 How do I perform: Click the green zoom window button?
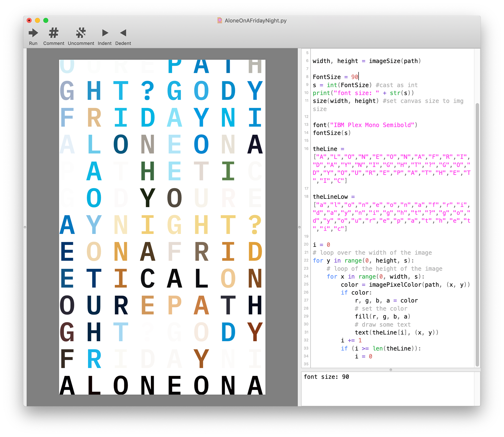(46, 20)
